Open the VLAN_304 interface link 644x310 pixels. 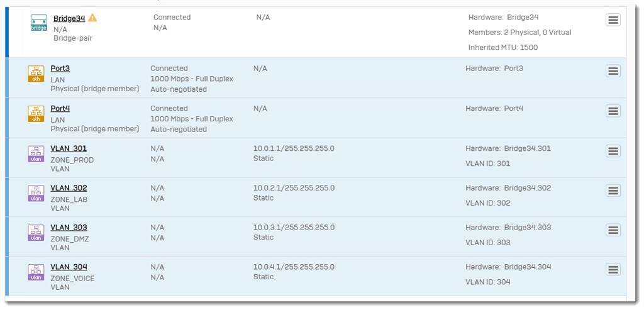click(69, 267)
